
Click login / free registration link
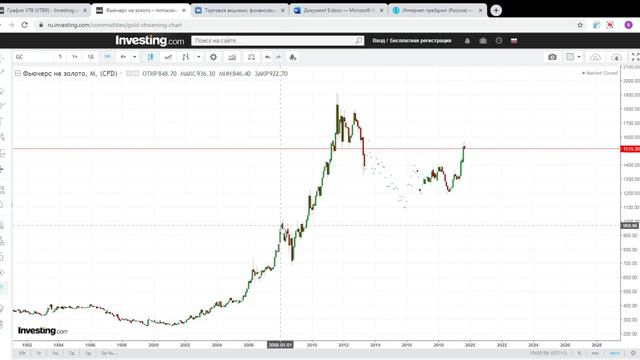(x=412, y=41)
